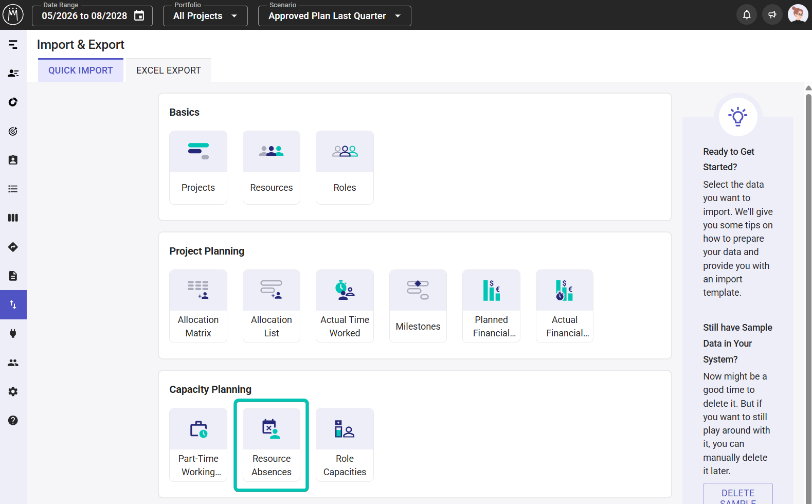
Task: Open the document reports sidebar icon
Action: [x=13, y=276]
